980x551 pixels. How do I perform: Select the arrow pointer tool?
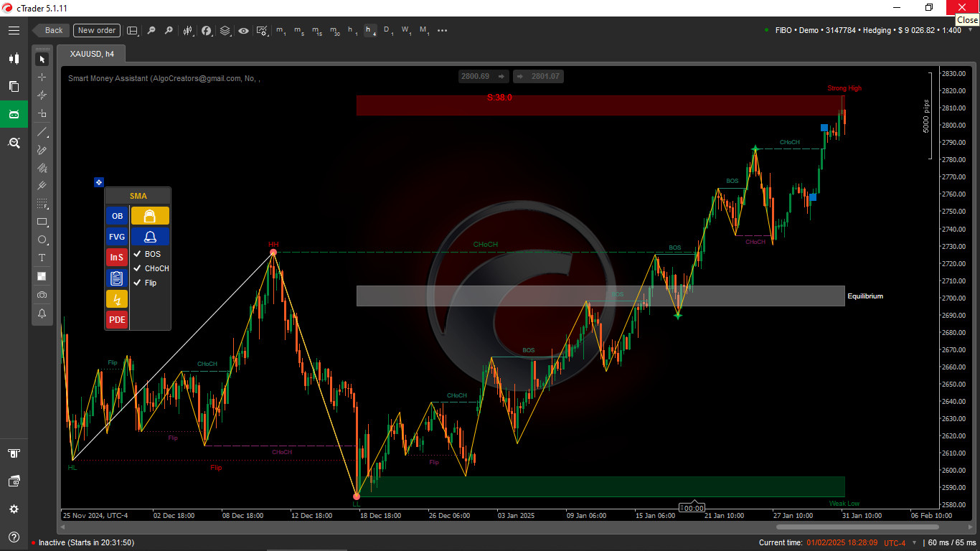(x=42, y=59)
